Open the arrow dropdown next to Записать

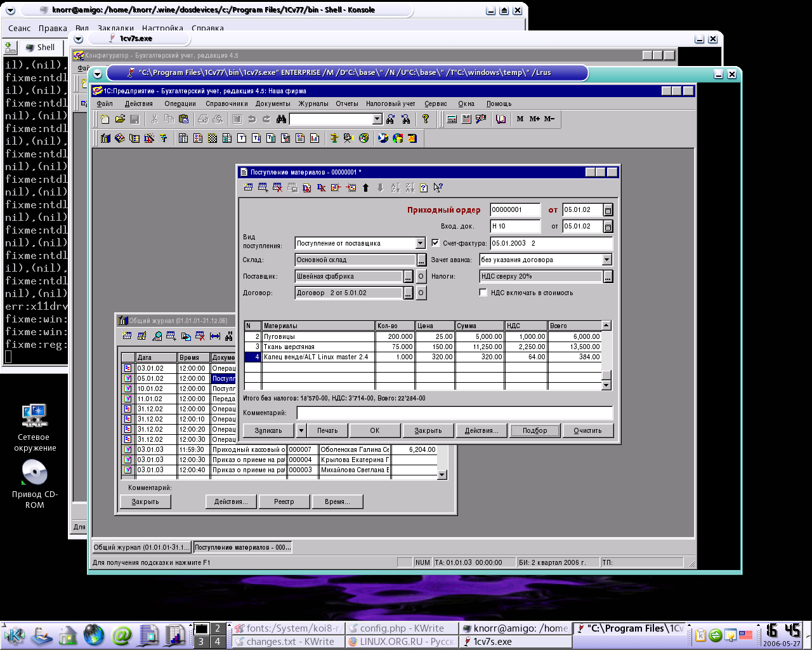301,430
